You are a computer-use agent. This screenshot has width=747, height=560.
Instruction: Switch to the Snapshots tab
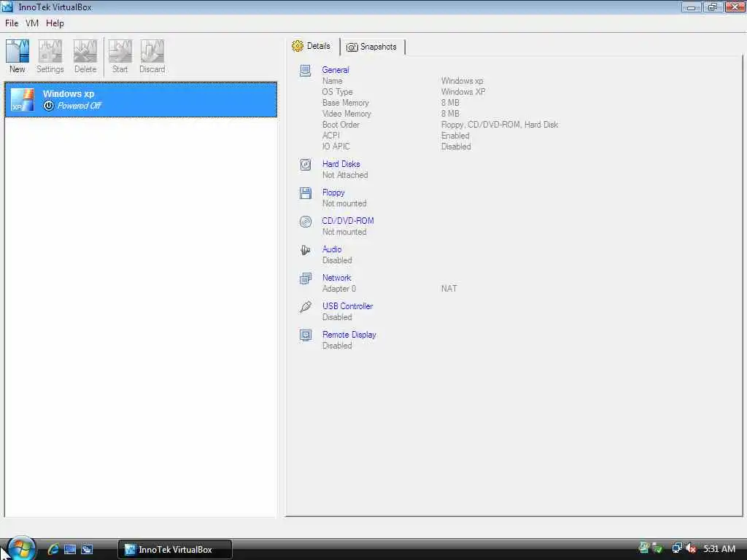point(372,47)
